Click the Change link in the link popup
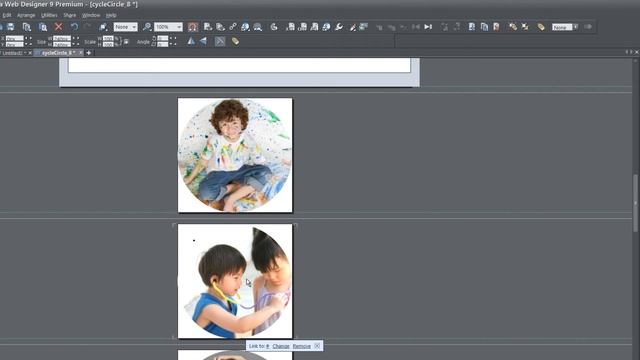 pos(281,346)
